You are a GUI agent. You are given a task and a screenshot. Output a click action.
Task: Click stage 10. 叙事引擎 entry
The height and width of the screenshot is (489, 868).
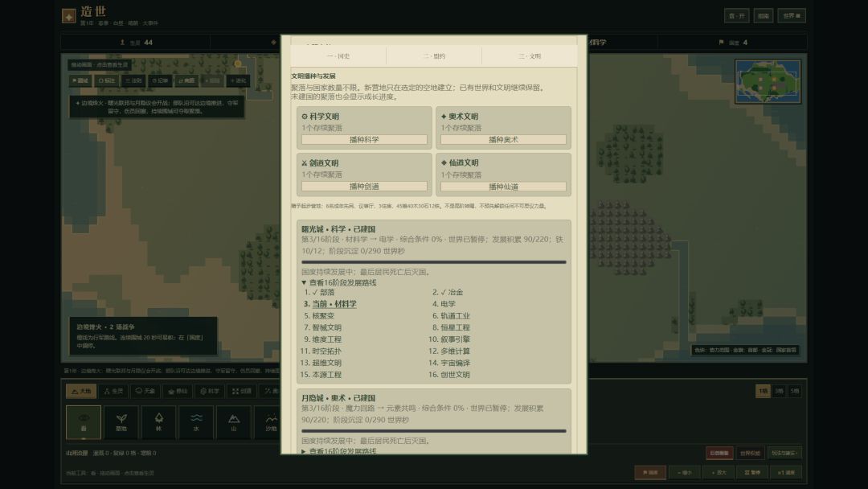[449, 339]
